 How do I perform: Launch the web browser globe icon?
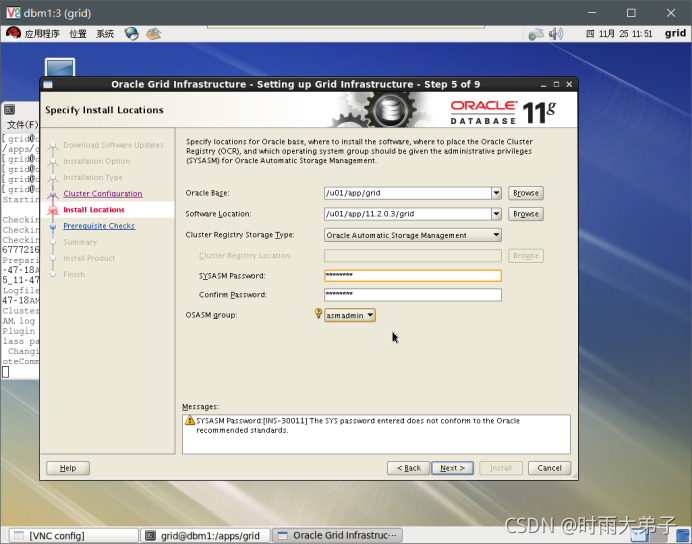coord(131,34)
